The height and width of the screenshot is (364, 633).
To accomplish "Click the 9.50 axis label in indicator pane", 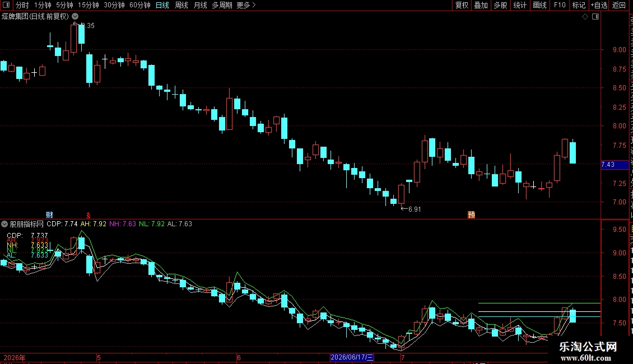I will click(x=619, y=230).
